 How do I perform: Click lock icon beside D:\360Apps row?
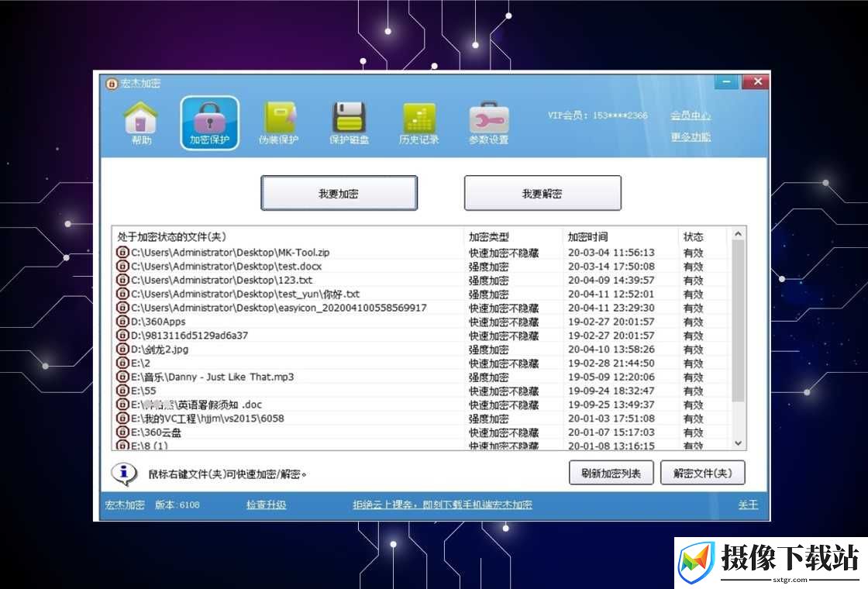point(122,322)
